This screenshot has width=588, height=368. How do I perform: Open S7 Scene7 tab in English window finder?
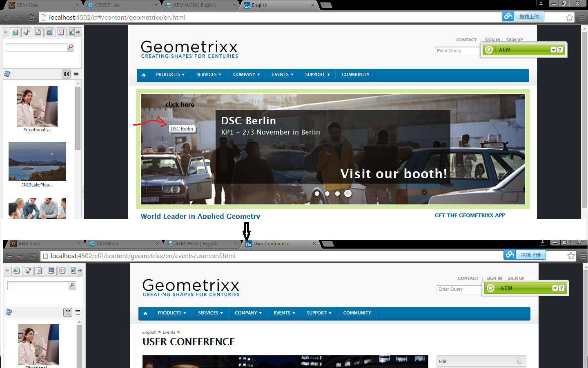pos(61,32)
